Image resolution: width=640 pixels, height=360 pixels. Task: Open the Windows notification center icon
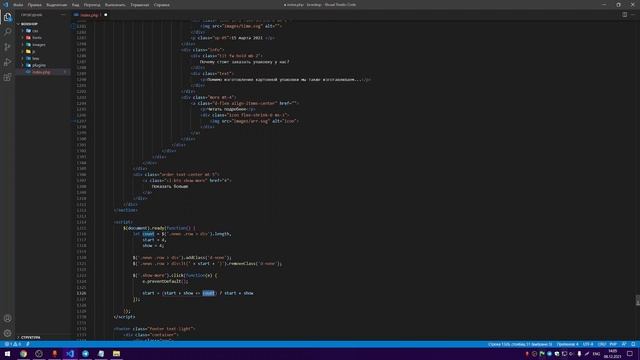(x=630, y=353)
